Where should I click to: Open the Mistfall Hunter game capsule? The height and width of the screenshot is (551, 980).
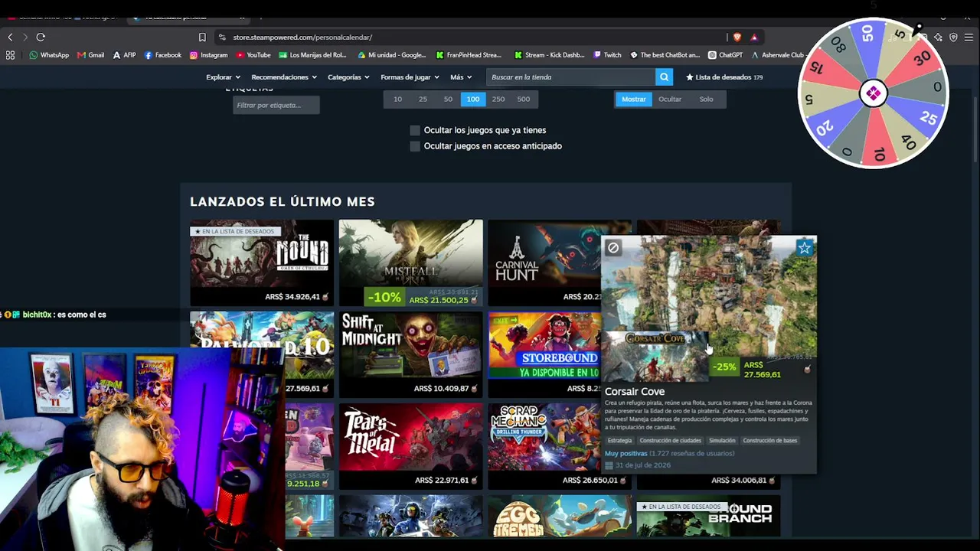pyautogui.click(x=411, y=262)
